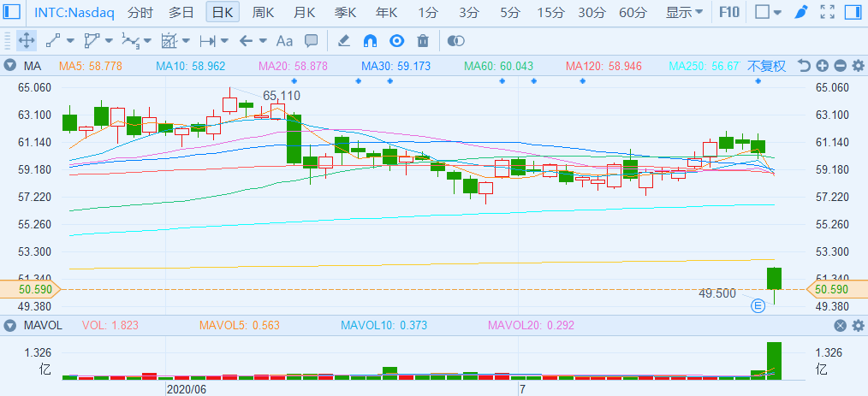Switch to the 分时 intraday tab

pyautogui.click(x=140, y=12)
